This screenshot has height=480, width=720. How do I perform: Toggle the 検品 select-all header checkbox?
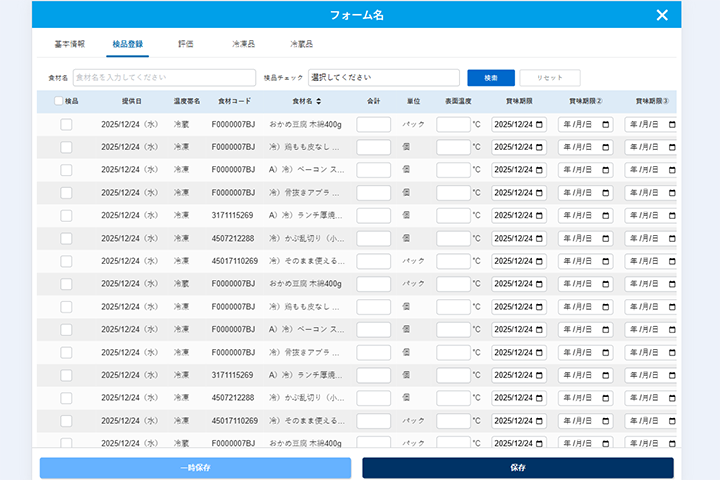click(x=58, y=101)
